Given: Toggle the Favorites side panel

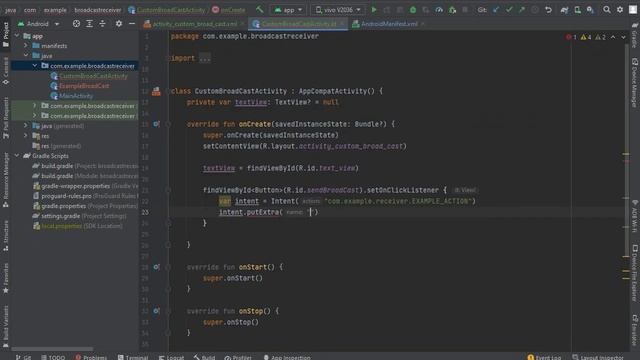Looking at the screenshot, I should [6, 278].
